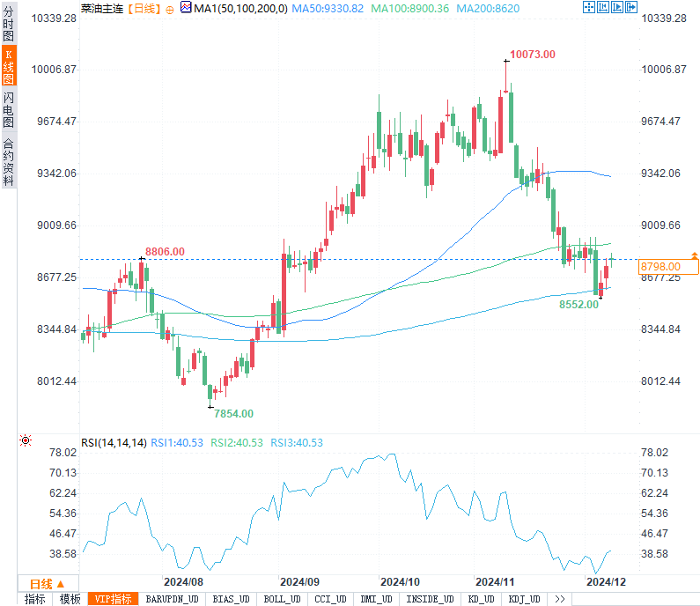Open 合约资料 side tab
Image resolution: width=700 pixels, height=606 pixels.
point(8,161)
